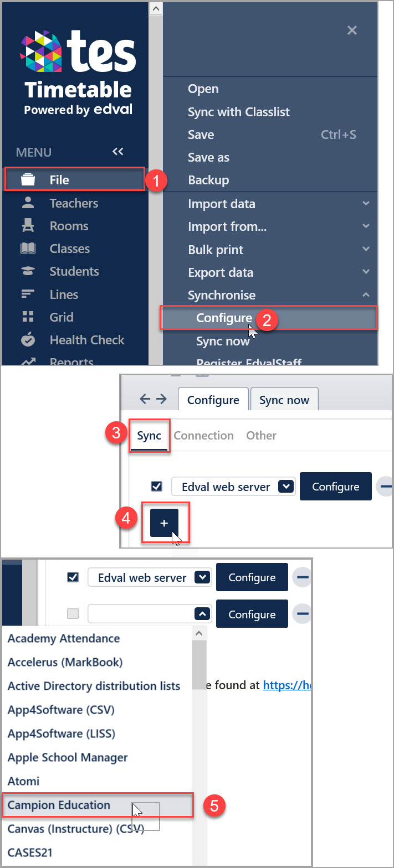Click the Lines icon in the sidebar
This screenshot has height=868, width=394.
28,294
